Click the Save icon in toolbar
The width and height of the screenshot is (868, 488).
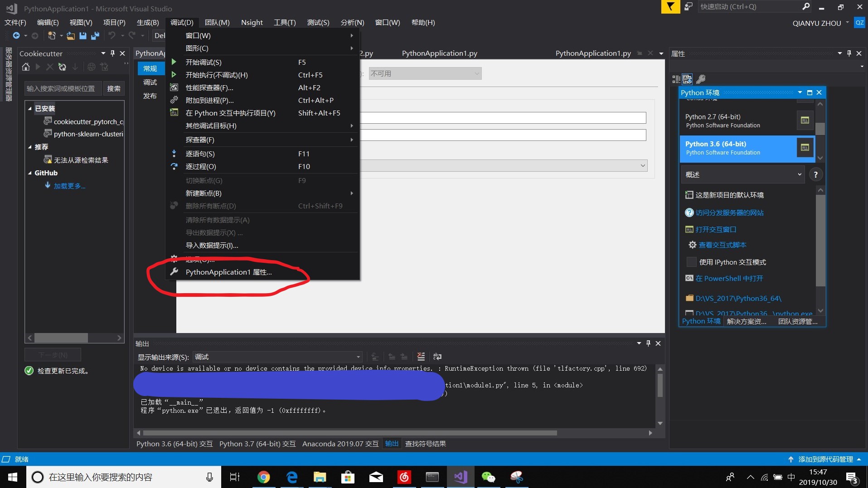click(83, 35)
